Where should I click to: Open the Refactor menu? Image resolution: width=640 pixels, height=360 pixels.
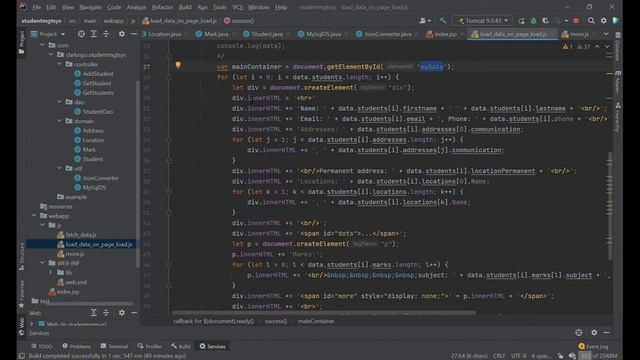coord(162,7)
